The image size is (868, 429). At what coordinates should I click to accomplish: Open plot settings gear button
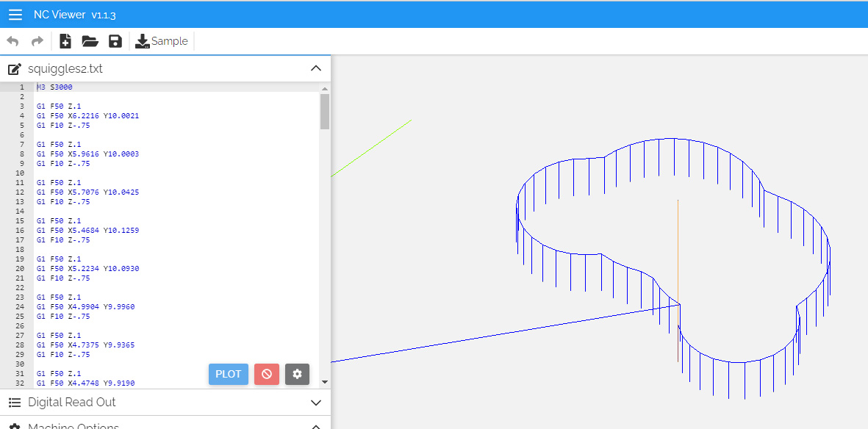(297, 374)
